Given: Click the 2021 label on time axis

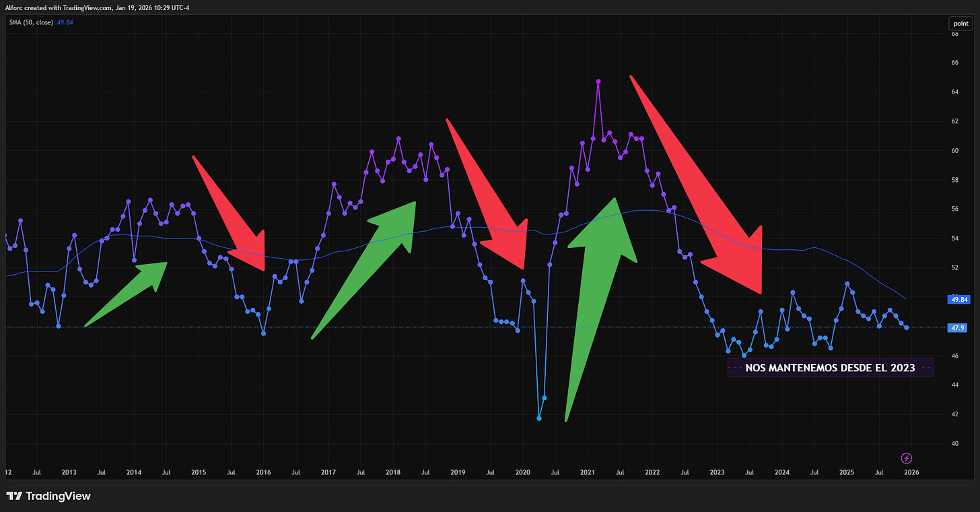Looking at the screenshot, I should coord(588,472).
